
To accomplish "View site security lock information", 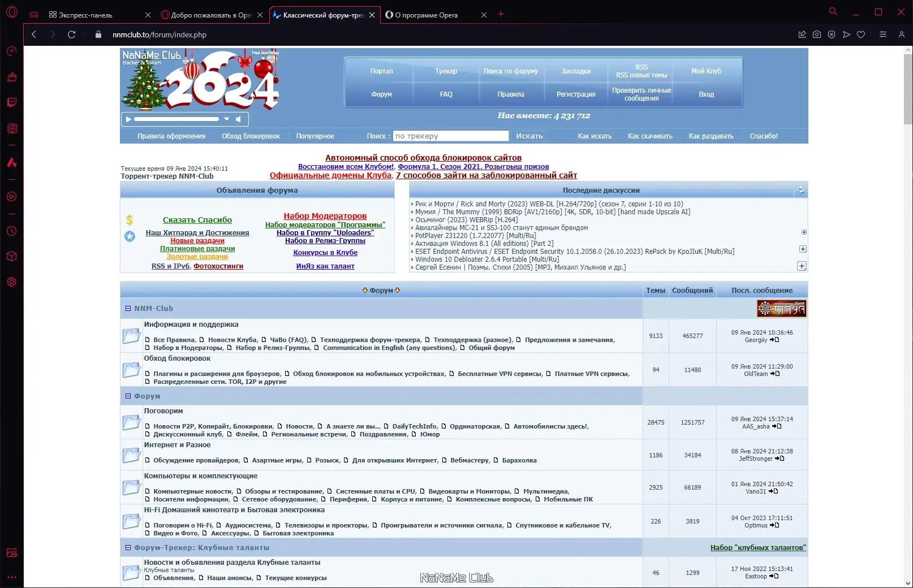I will [98, 34].
